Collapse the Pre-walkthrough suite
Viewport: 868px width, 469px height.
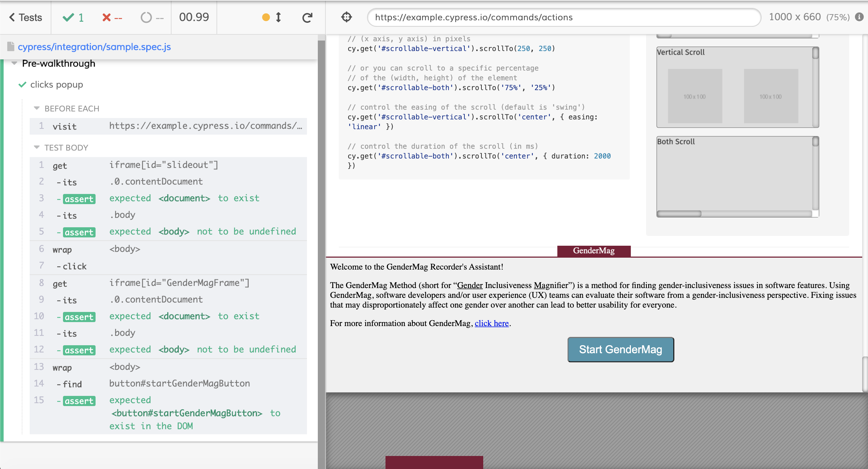[x=14, y=63]
